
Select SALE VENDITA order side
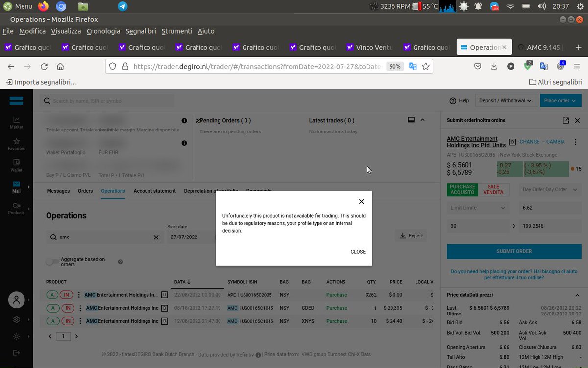pos(493,189)
